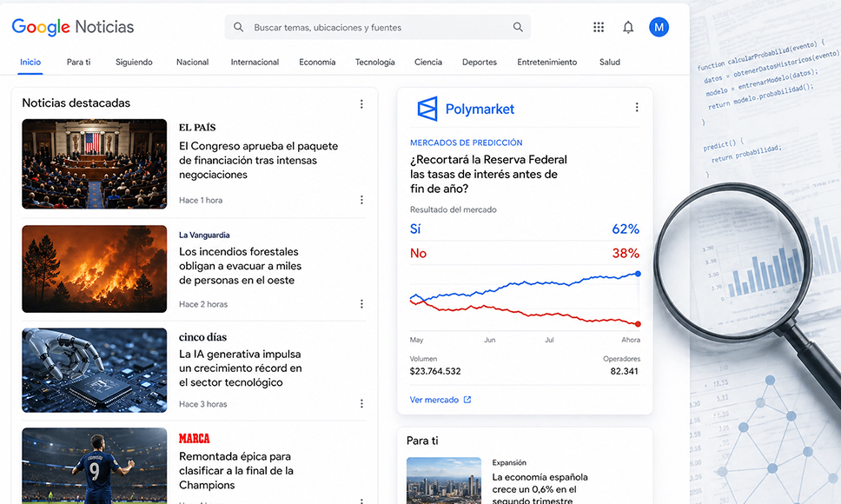Click the MERCADOS DE PREDICCIÓN label
The image size is (841, 504).
pos(466,143)
